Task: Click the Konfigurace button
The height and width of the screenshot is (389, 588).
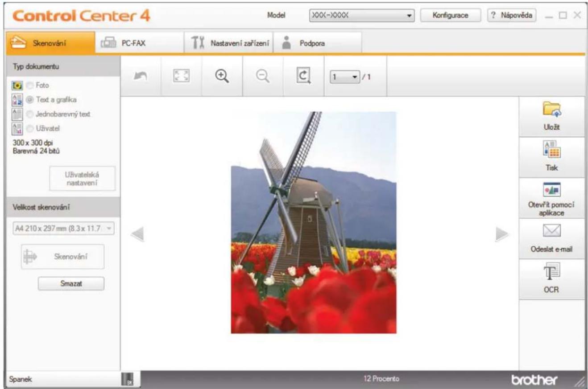Action: tap(450, 15)
